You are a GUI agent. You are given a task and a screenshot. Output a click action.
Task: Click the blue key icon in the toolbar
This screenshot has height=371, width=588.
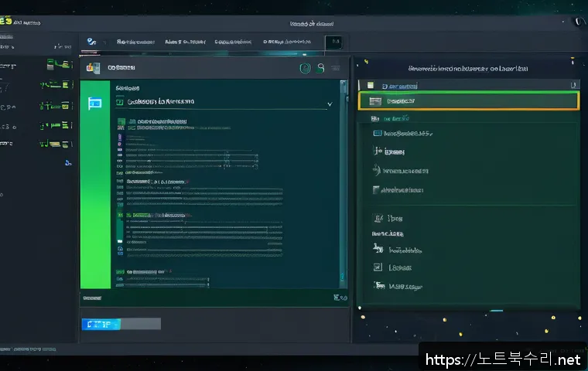pos(91,42)
